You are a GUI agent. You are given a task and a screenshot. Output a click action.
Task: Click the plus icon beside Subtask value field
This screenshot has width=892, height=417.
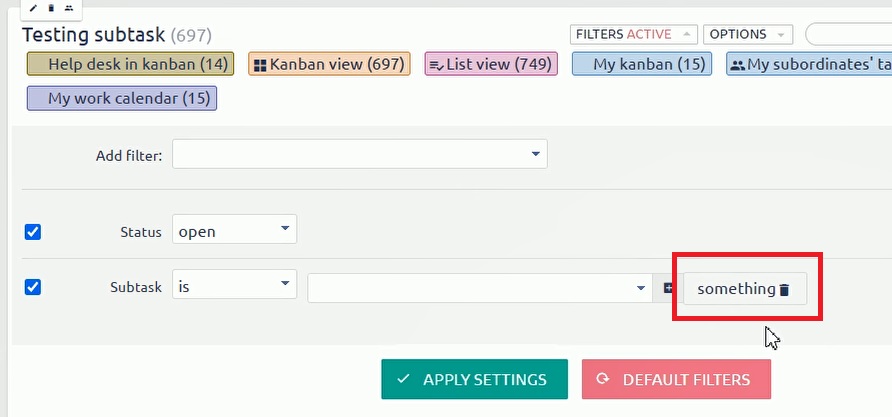pyautogui.click(x=669, y=288)
